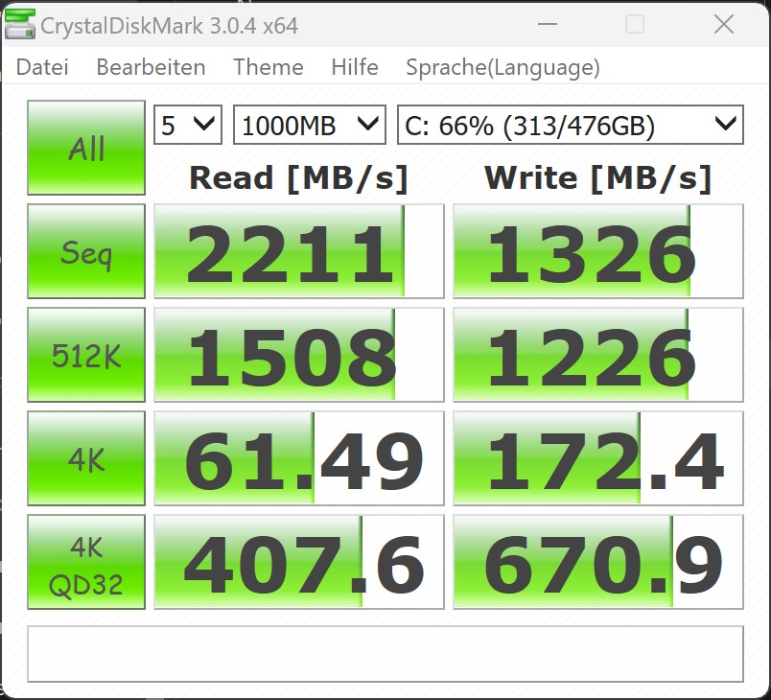Click the Read [MB/s] column header

click(x=299, y=178)
